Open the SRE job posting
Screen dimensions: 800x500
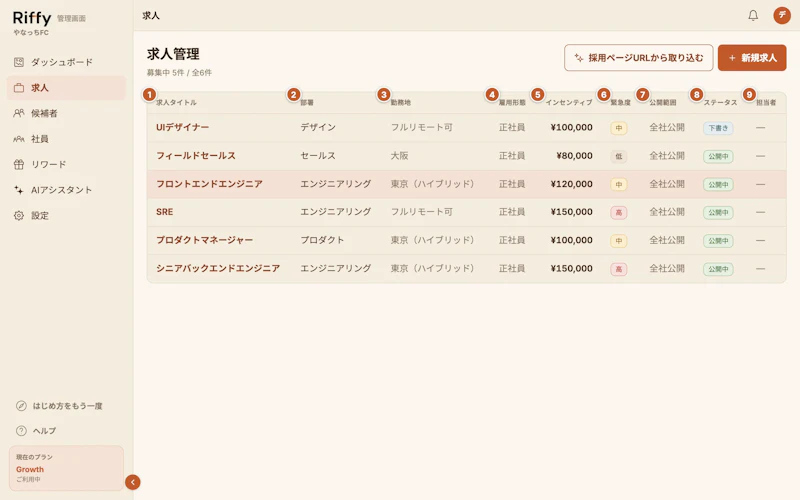point(164,212)
